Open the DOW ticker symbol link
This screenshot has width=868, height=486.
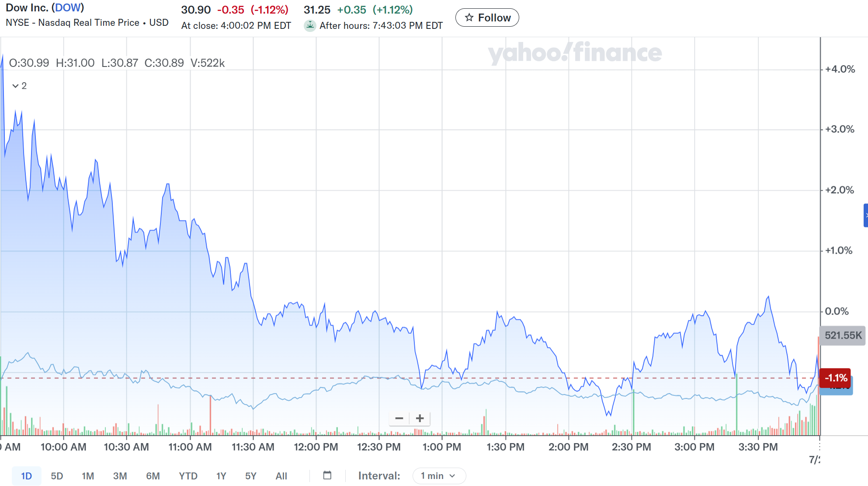68,8
